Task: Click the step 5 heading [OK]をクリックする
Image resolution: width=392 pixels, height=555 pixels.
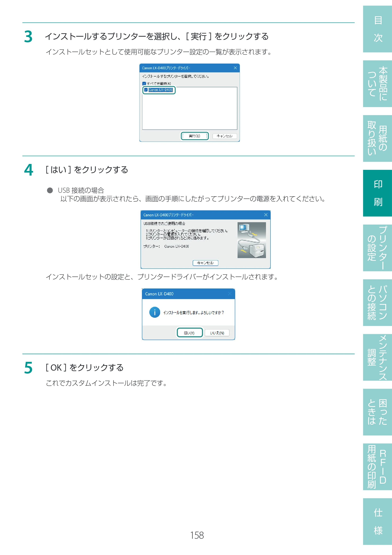Action: coord(84,368)
